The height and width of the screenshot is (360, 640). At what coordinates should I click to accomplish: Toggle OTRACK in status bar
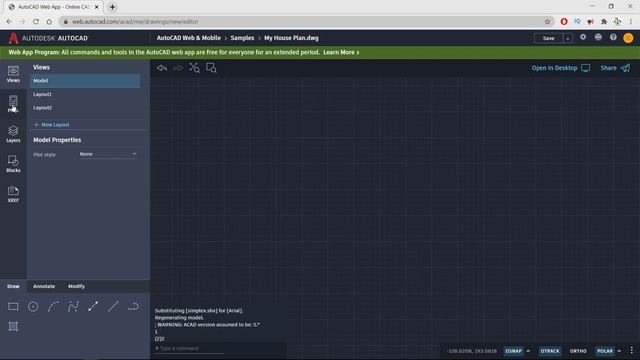[550, 351]
